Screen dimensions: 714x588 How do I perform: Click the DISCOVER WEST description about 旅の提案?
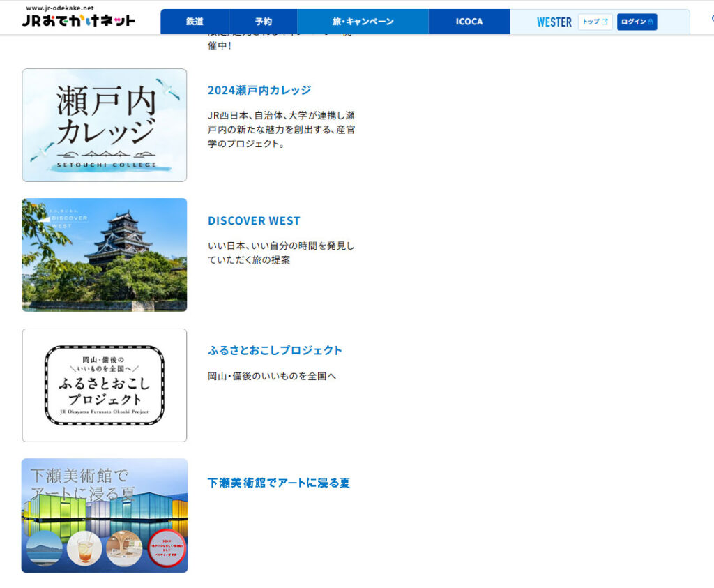coord(281,252)
